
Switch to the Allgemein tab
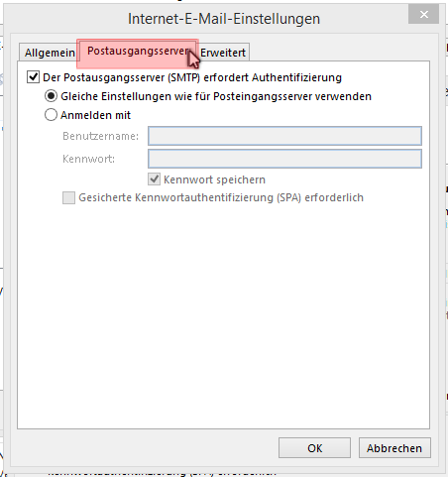tap(50, 53)
